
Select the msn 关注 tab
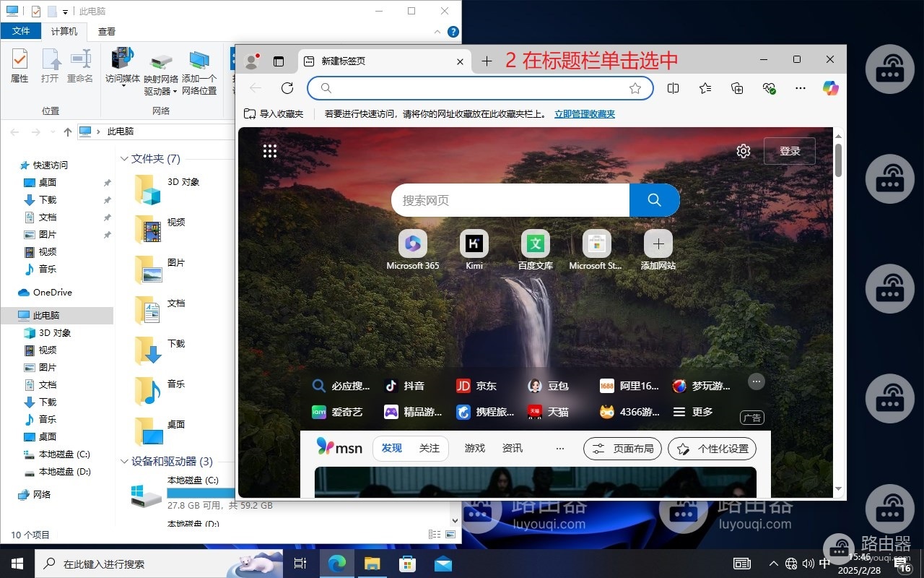430,449
